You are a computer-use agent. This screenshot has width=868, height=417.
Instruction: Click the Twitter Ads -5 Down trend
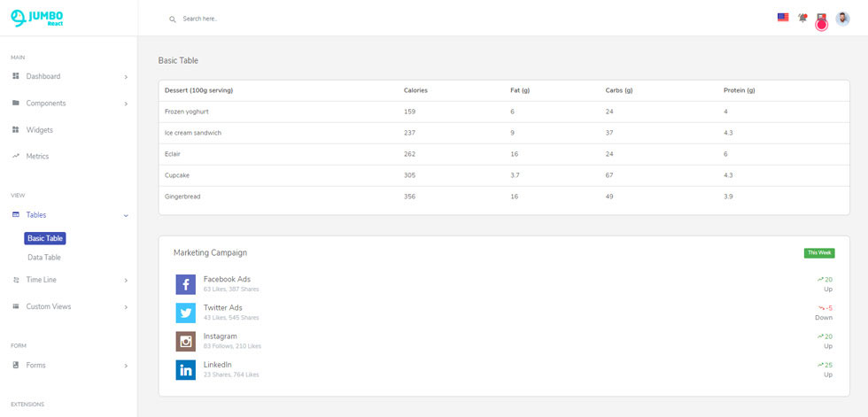coord(825,313)
